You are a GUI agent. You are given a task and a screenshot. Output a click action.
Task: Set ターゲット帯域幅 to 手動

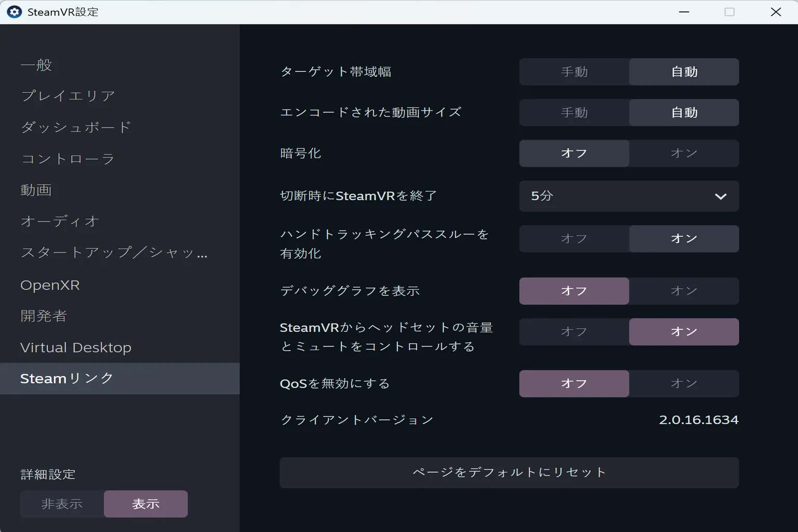click(574, 72)
